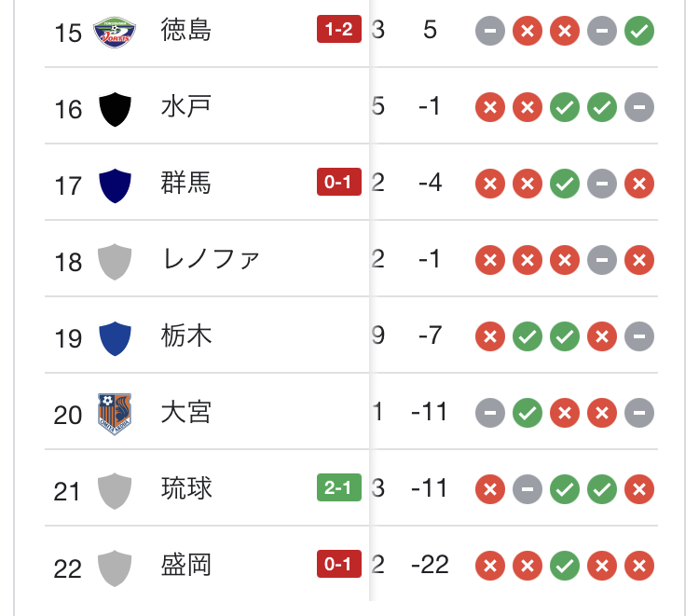Click the grey draw icon in 水戸 row
The width and height of the screenshot is (699, 616).
pos(639,107)
